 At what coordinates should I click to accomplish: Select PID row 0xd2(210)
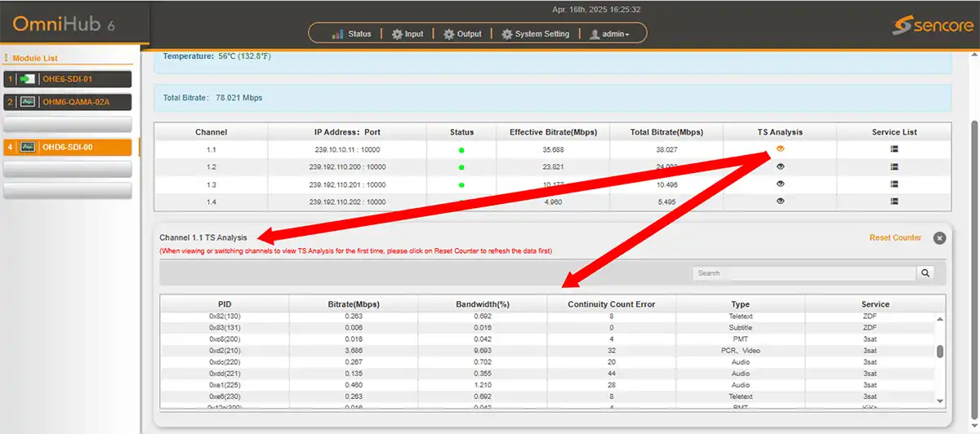click(x=548, y=351)
